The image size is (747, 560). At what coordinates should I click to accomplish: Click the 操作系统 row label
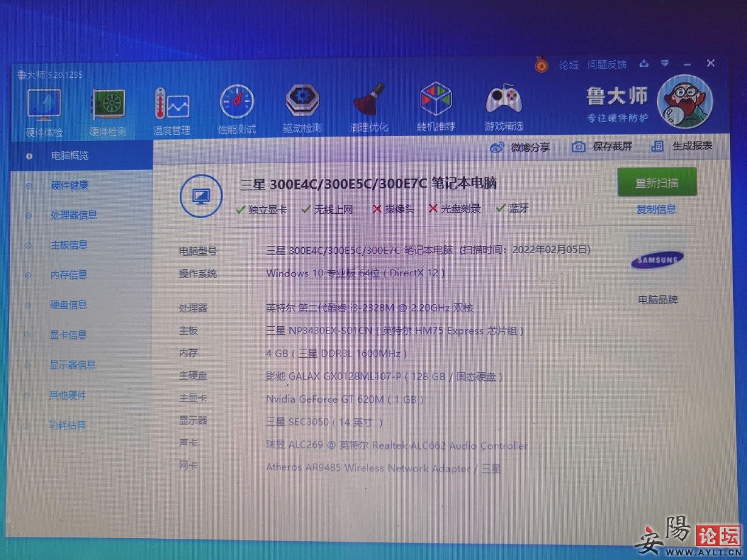(x=198, y=274)
